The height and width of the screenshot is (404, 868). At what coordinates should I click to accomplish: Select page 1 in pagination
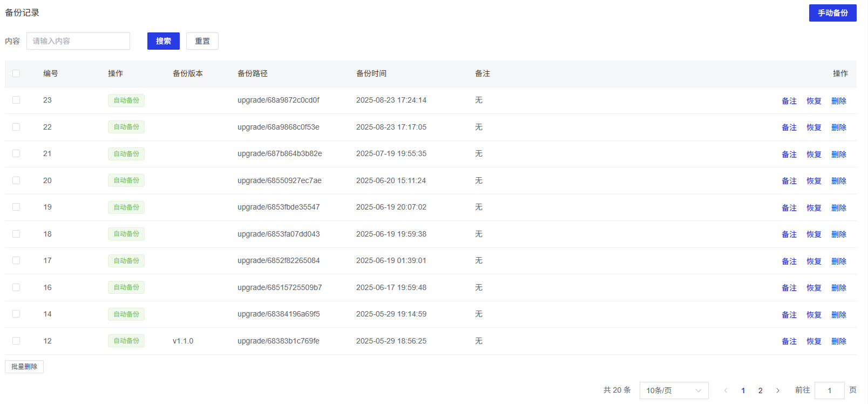click(x=743, y=390)
